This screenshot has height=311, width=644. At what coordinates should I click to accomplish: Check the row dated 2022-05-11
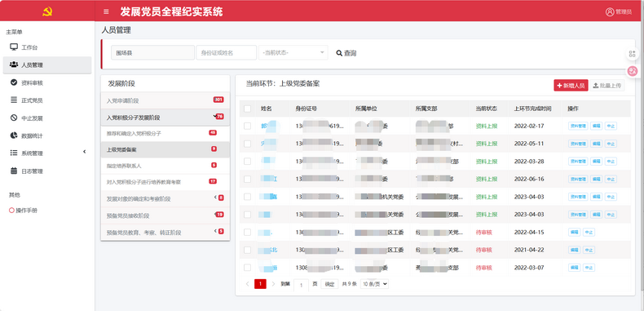(247, 144)
